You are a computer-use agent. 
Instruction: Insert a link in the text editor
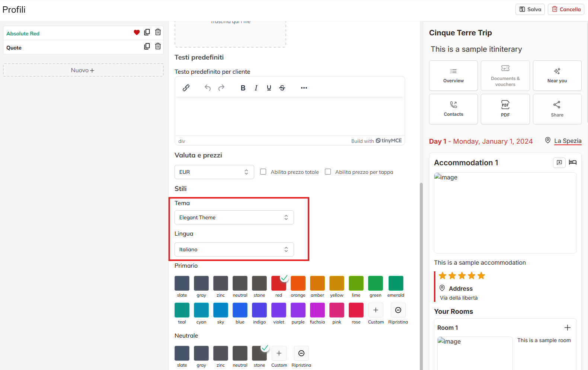pyautogui.click(x=186, y=88)
